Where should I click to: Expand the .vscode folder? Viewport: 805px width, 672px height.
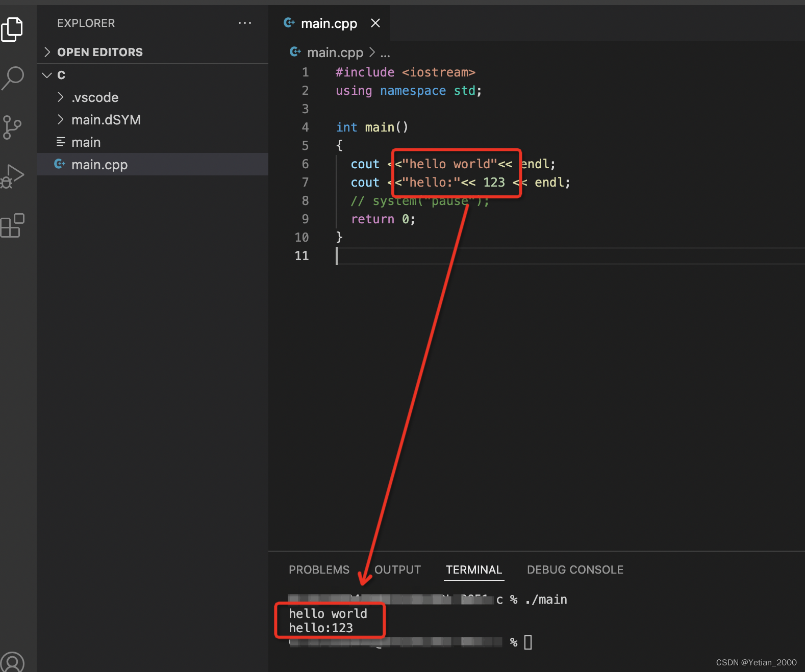tap(153, 97)
